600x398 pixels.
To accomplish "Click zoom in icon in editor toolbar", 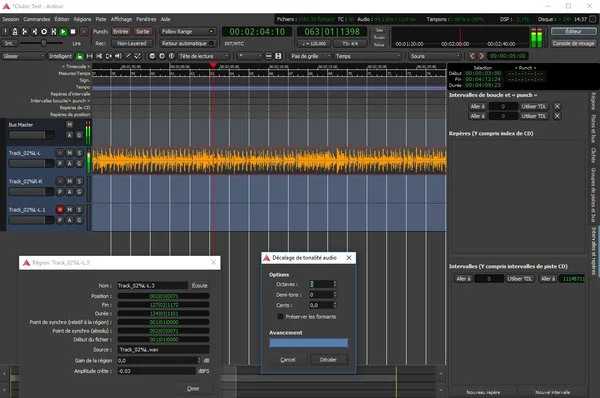I will click(162, 56).
